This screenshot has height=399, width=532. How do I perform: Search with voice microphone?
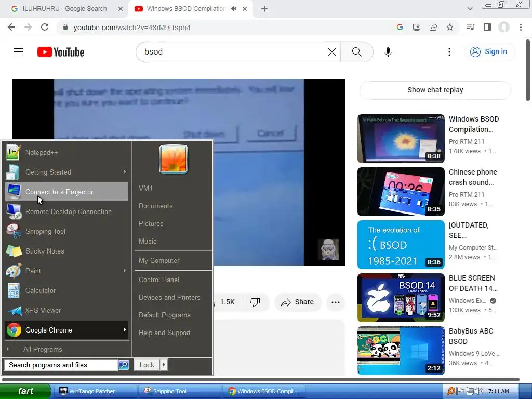coord(388,52)
